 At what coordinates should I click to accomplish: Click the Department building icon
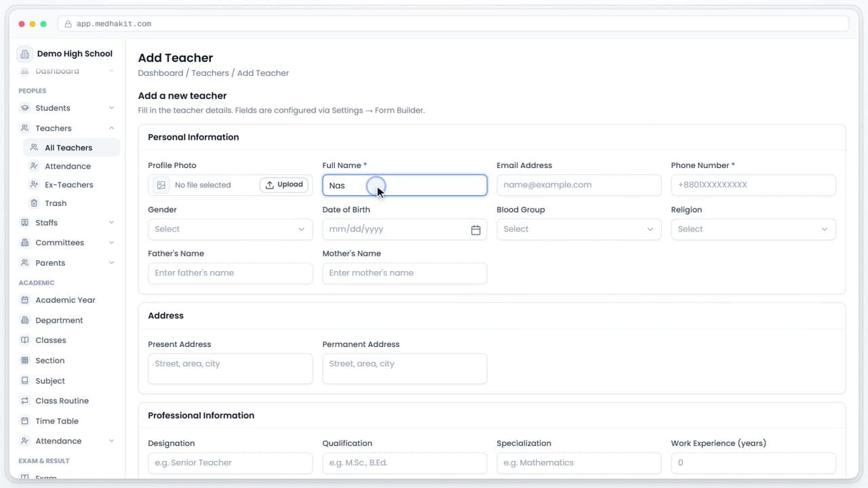(25, 320)
